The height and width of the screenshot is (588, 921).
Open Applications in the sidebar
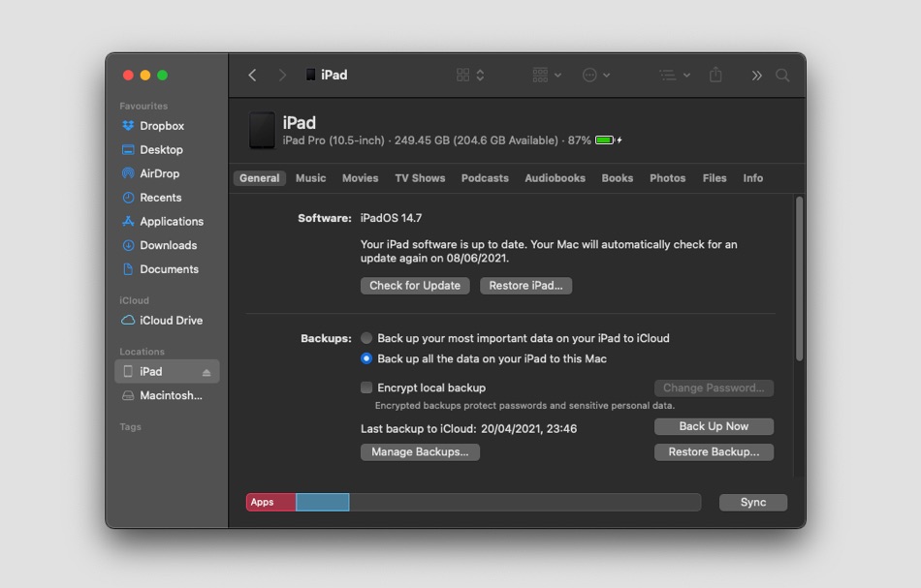(x=167, y=221)
